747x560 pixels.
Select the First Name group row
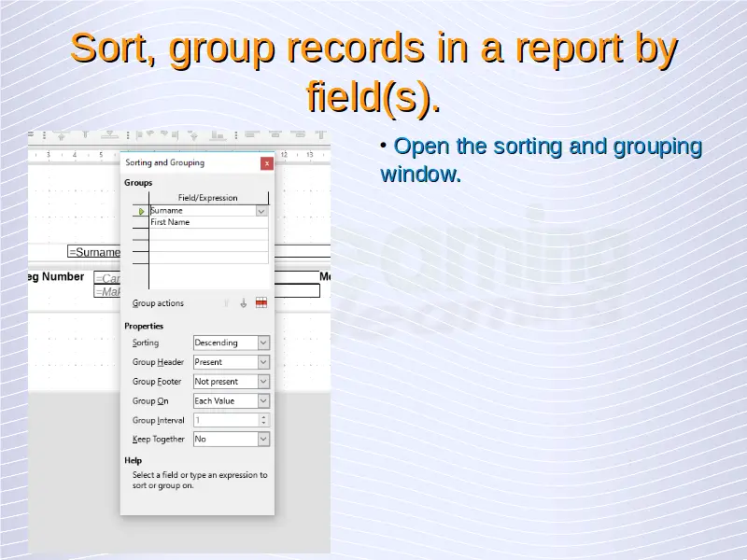click(208, 222)
